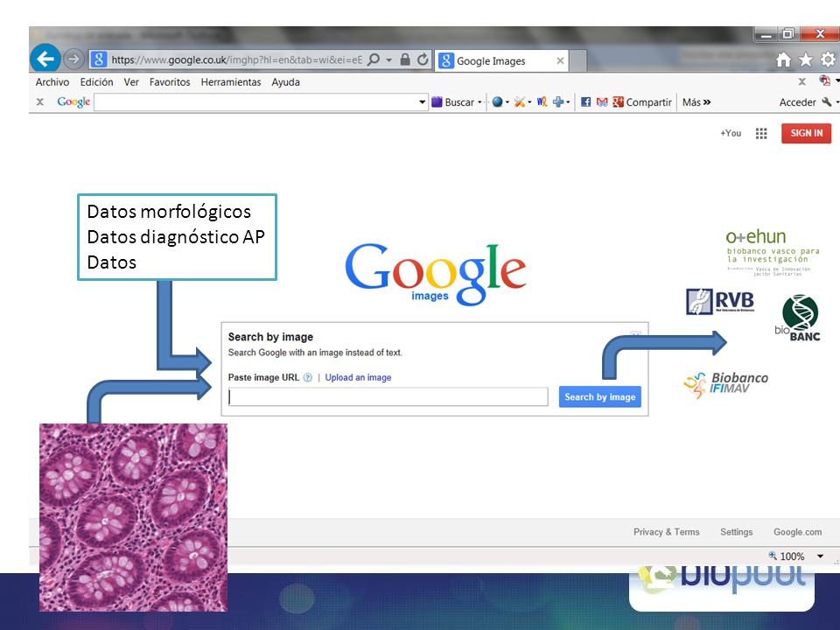Viewport: 840px width, 630px height.
Task: Click the Google.com footer link
Action: (797, 532)
